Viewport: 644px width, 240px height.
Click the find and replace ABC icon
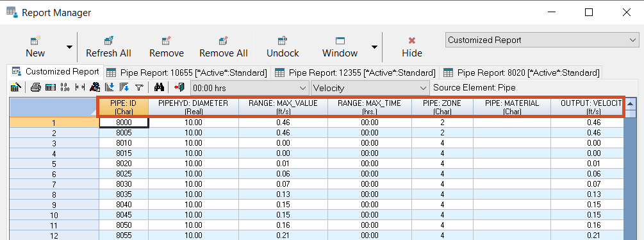[x=95, y=87]
